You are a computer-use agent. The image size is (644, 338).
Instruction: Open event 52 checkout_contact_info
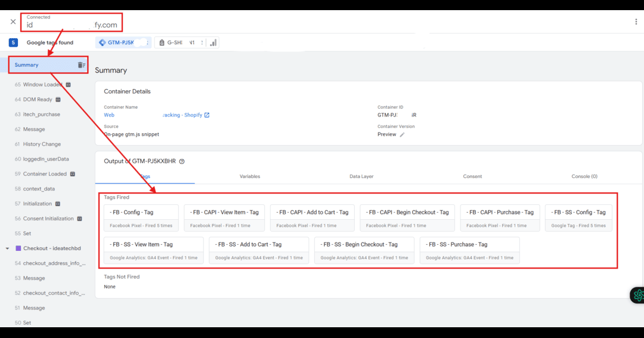pyautogui.click(x=50, y=293)
